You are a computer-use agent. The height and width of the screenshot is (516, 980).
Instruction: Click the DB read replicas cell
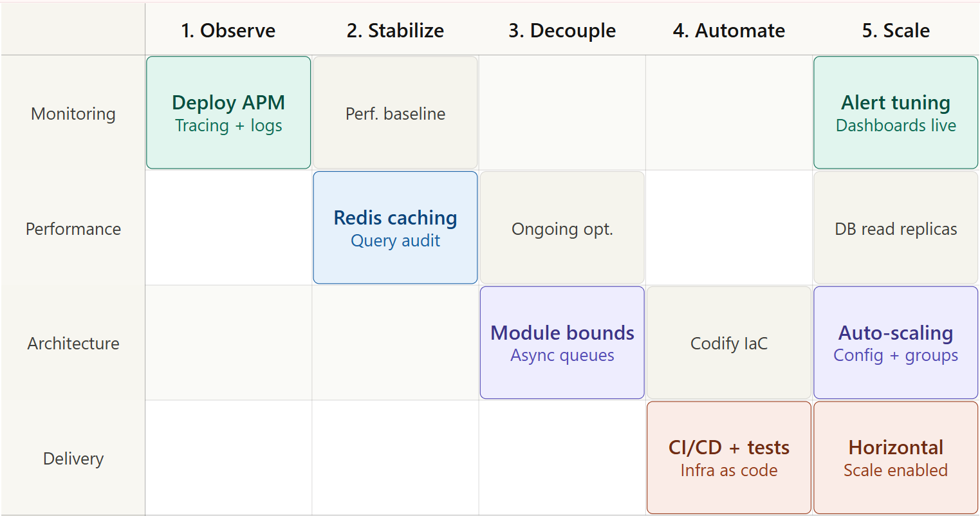[x=896, y=228]
